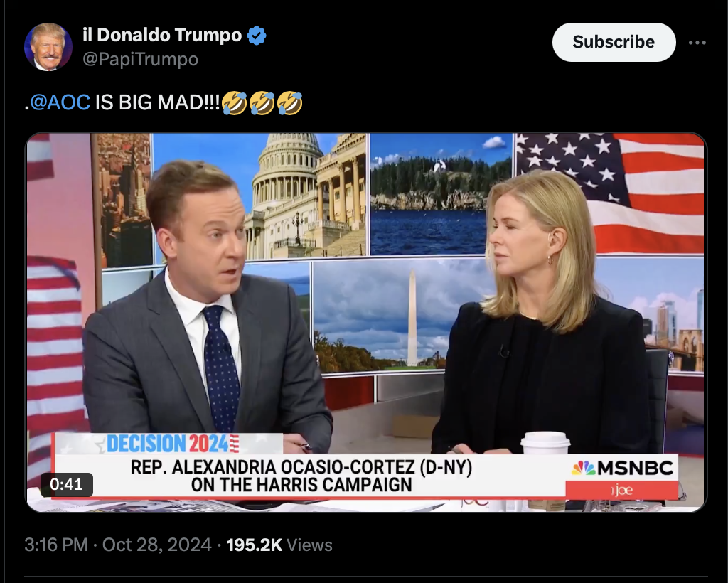Open the @PapiTrumpo handle link
Image resolution: width=728 pixels, height=583 pixels.
click(140, 60)
